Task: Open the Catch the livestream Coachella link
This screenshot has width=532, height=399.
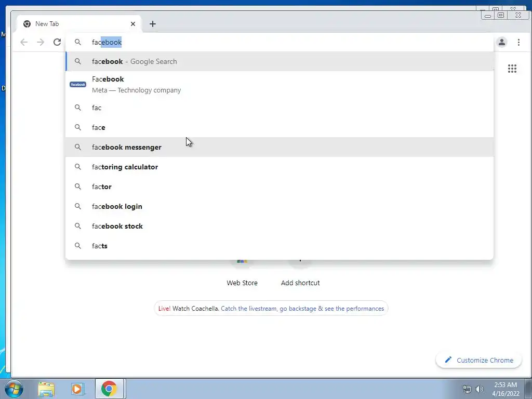Action: [302, 309]
